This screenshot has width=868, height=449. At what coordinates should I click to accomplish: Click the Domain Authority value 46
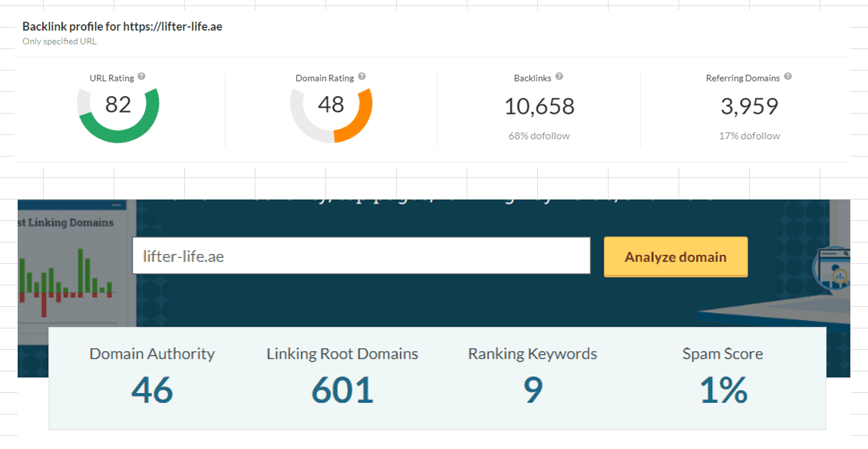point(152,391)
